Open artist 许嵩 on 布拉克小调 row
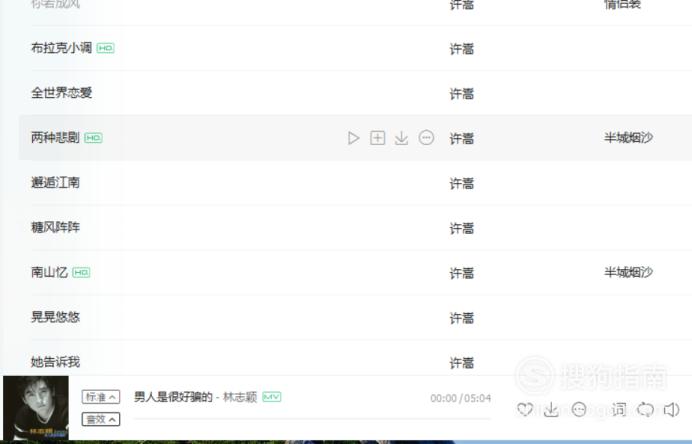Image resolution: width=692 pixels, height=444 pixels. [x=462, y=49]
